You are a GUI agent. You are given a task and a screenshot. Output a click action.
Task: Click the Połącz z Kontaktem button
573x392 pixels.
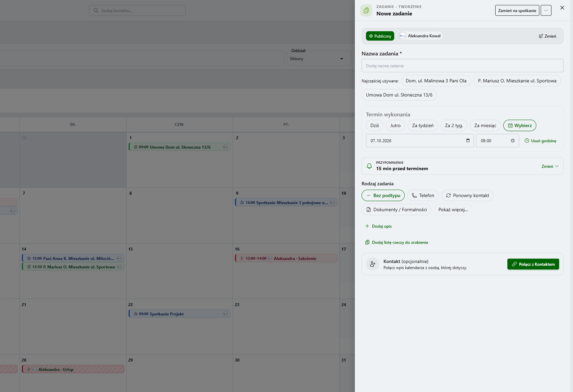tap(533, 264)
